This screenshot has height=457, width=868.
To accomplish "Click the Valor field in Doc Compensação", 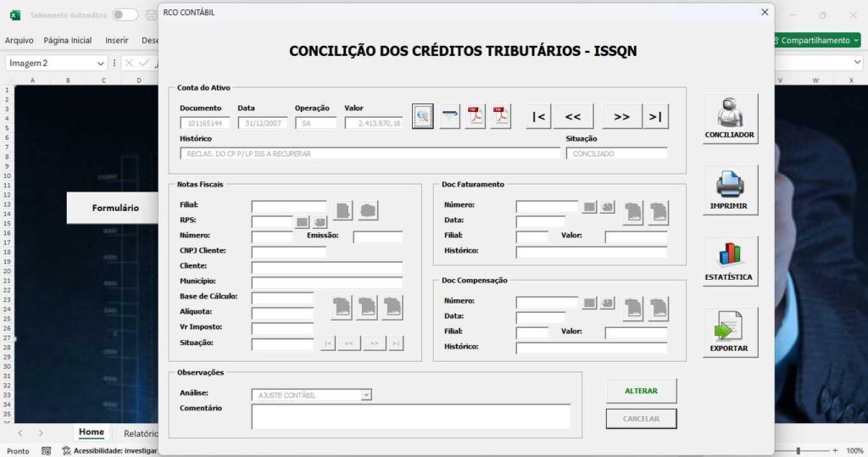I will click(x=636, y=333).
